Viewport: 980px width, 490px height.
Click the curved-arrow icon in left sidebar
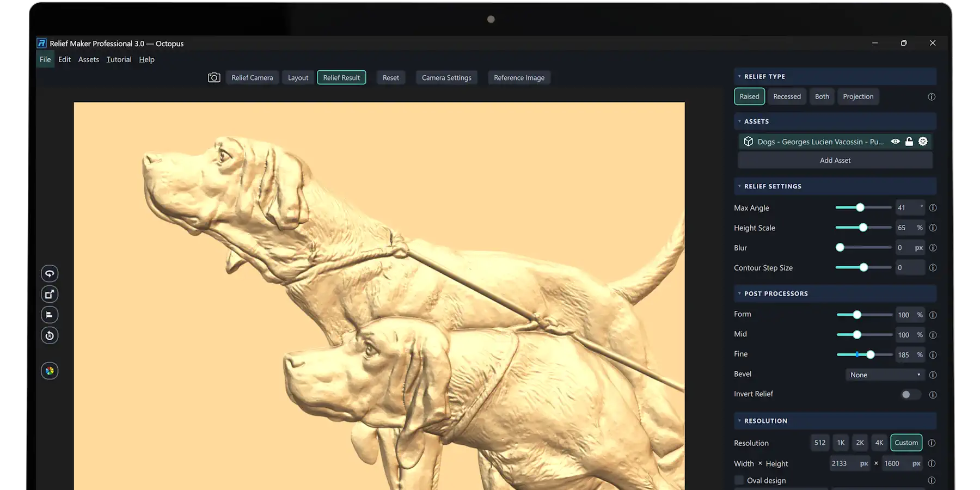(x=50, y=273)
